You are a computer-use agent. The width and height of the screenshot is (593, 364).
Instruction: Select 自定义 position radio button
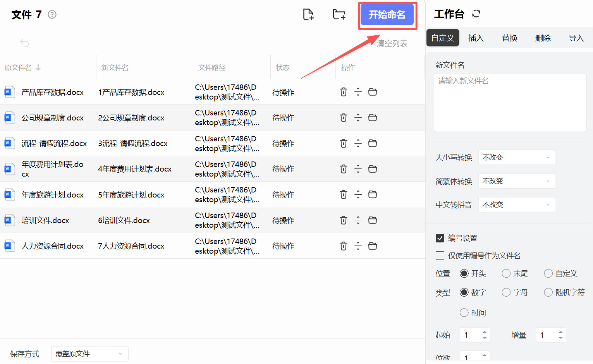pos(548,273)
